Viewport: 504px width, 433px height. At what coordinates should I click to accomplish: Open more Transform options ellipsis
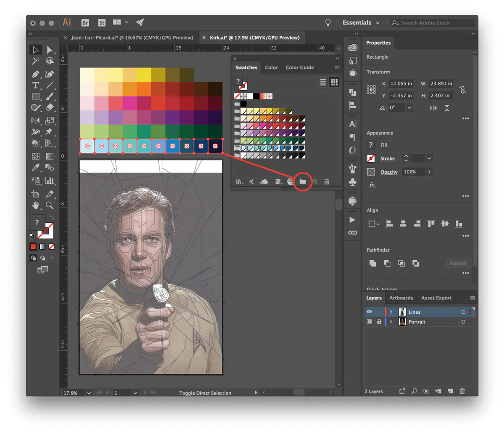tap(466, 118)
